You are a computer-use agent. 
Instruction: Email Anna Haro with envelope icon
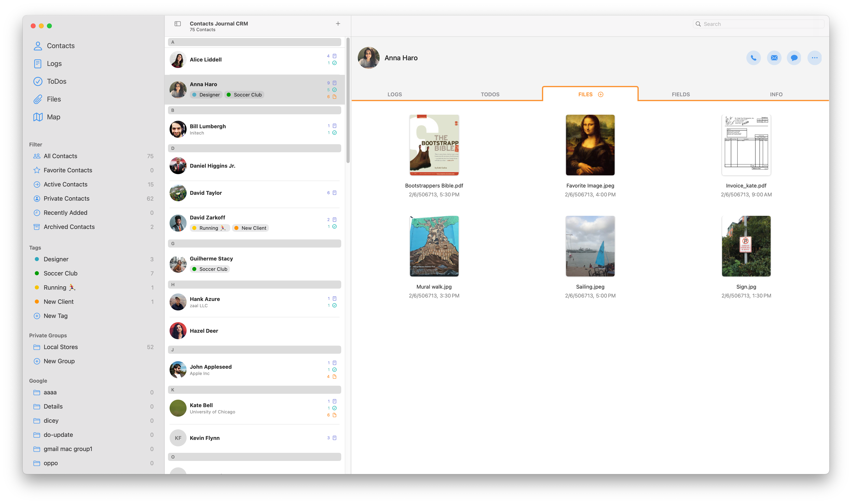(774, 58)
